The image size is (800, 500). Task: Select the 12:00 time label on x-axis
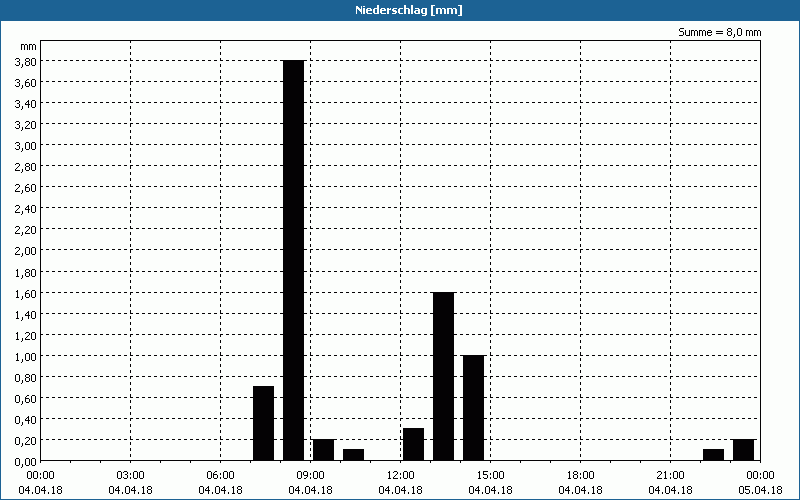tap(401, 476)
